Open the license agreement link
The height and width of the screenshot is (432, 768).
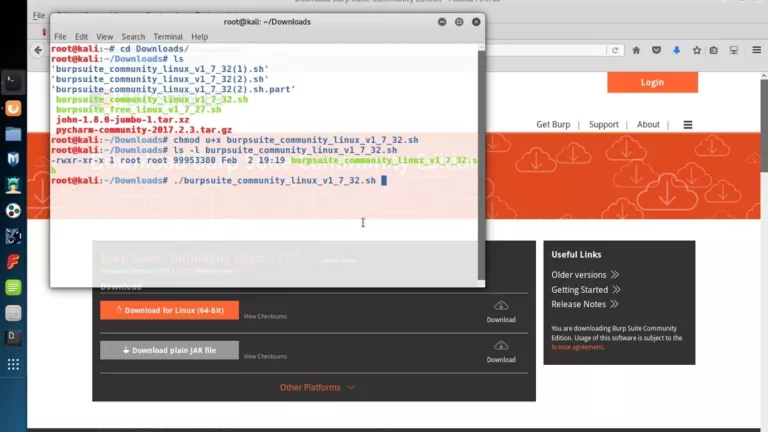tap(577, 347)
